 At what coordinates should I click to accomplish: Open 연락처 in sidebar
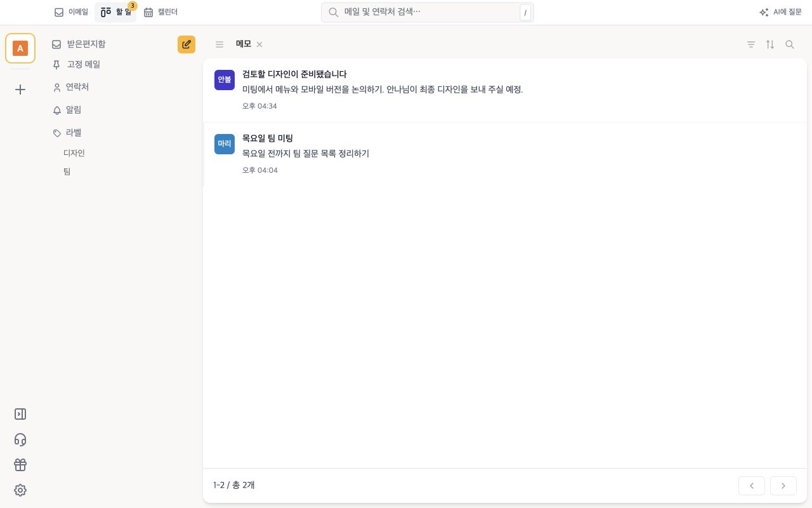coord(70,87)
